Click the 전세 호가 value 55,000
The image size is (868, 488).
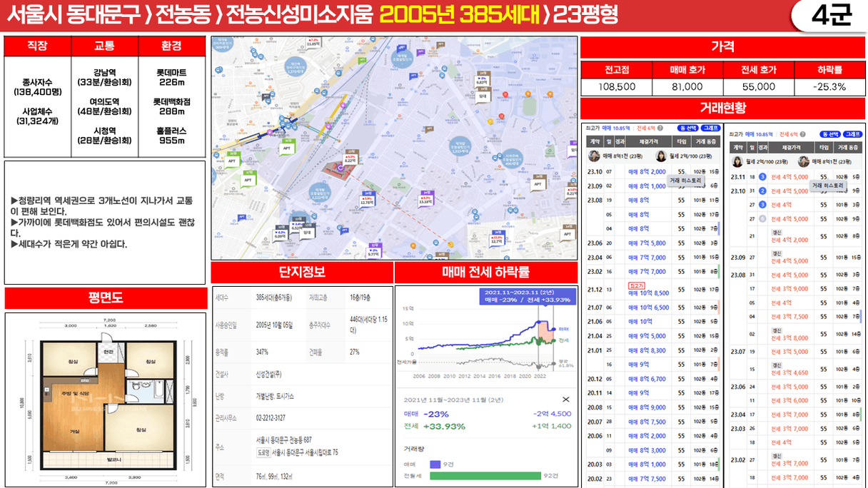758,87
